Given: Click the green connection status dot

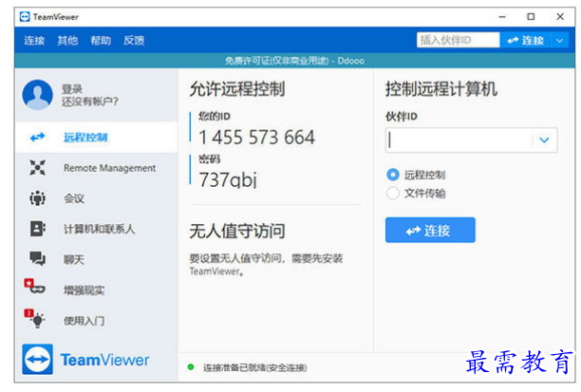Looking at the screenshot, I should (x=191, y=367).
